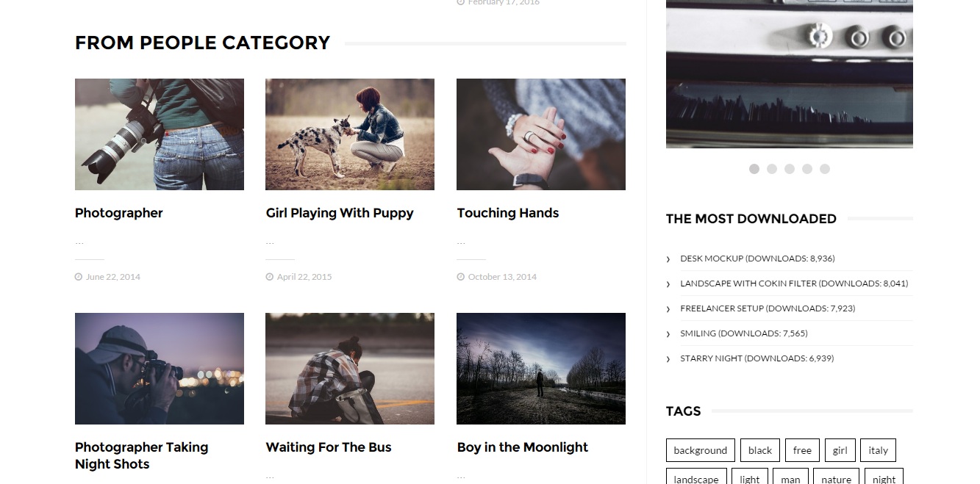The width and height of the screenshot is (980, 484).
Task: Click chevron beside Landscape With Cokin Filter
Action: 668,284
